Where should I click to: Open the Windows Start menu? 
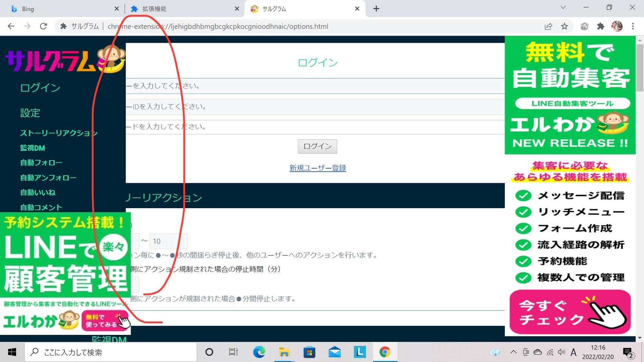[x=12, y=352]
